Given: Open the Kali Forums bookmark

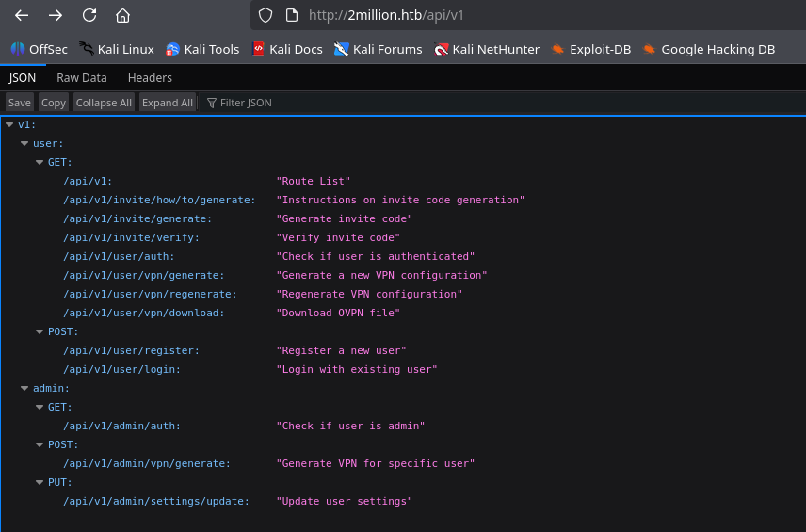Looking at the screenshot, I should pyautogui.click(x=378, y=49).
